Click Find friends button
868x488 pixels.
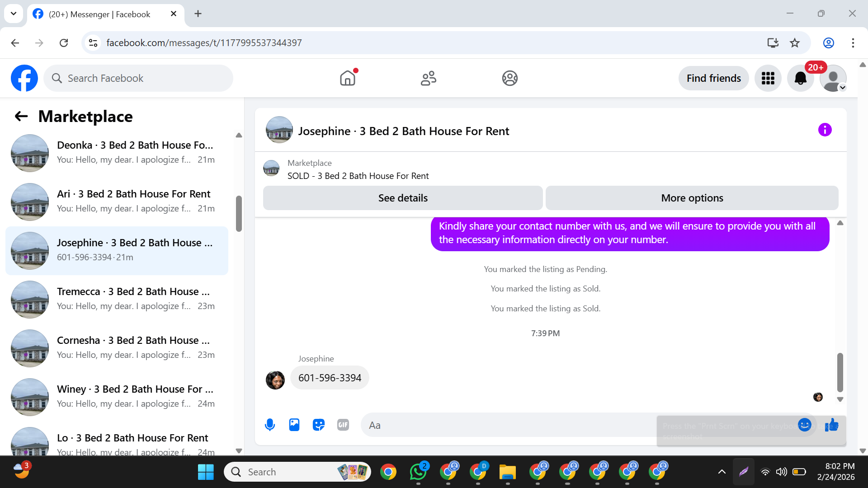(713, 79)
